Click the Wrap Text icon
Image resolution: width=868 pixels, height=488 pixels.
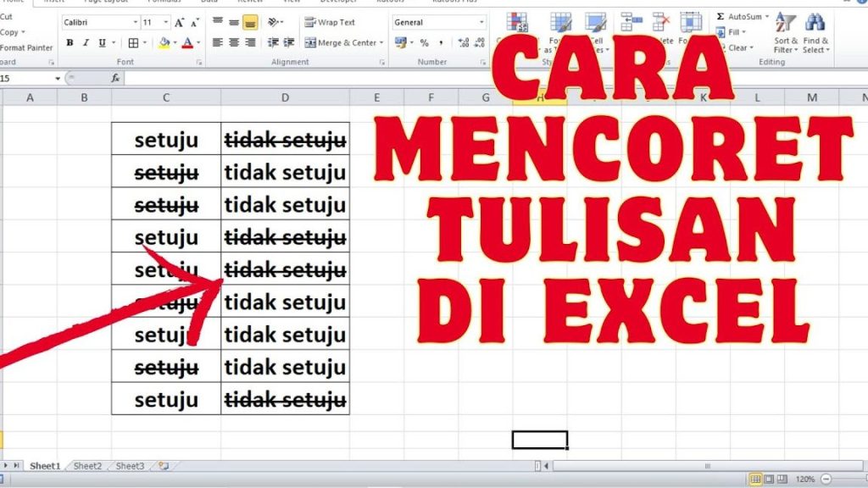click(331, 22)
